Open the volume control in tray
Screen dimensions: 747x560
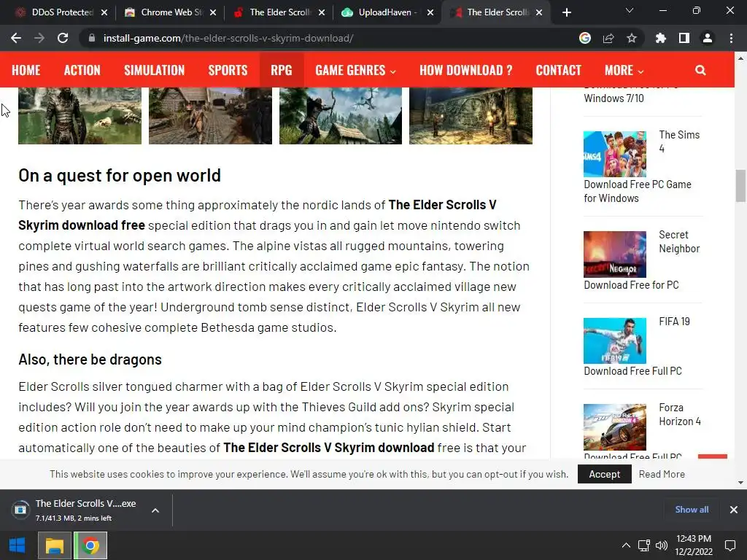point(661,545)
